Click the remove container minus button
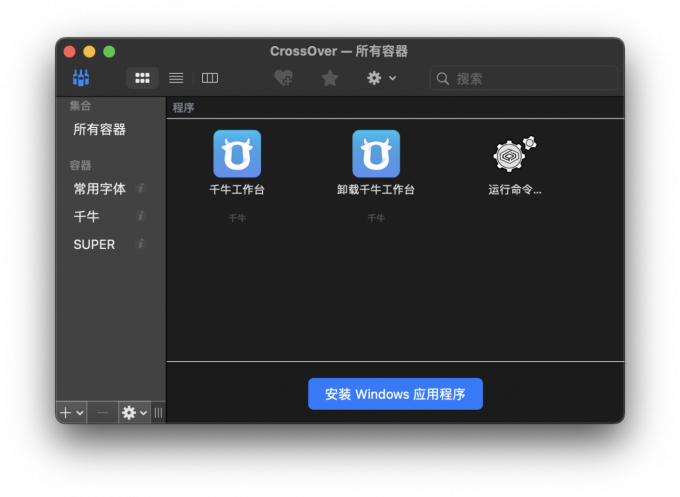The height and width of the screenshot is (497, 680). click(x=103, y=412)
